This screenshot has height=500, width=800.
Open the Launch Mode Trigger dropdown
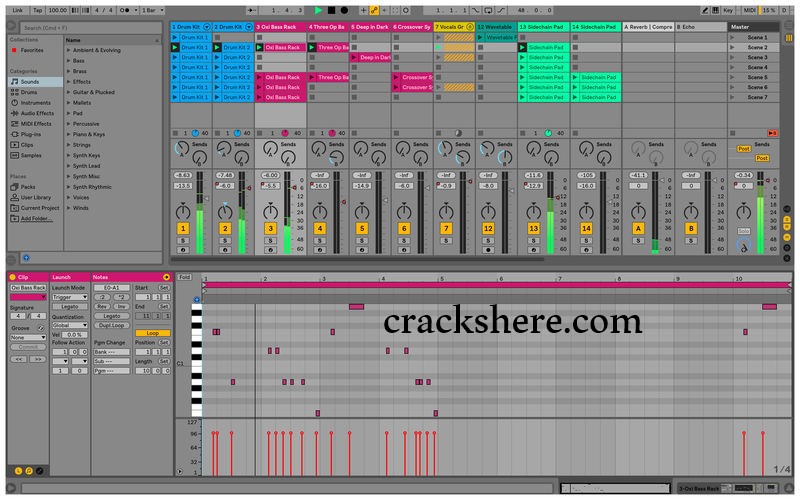tap(69, 297)
